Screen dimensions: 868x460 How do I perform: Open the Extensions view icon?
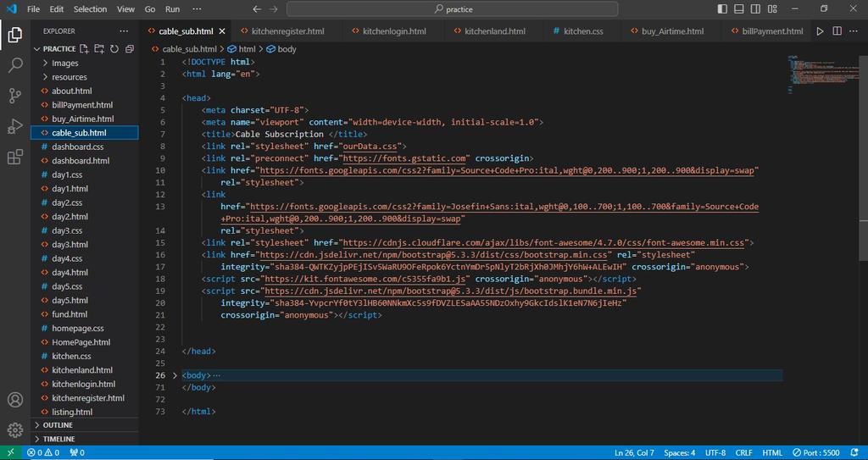click(x=15, y=158)
